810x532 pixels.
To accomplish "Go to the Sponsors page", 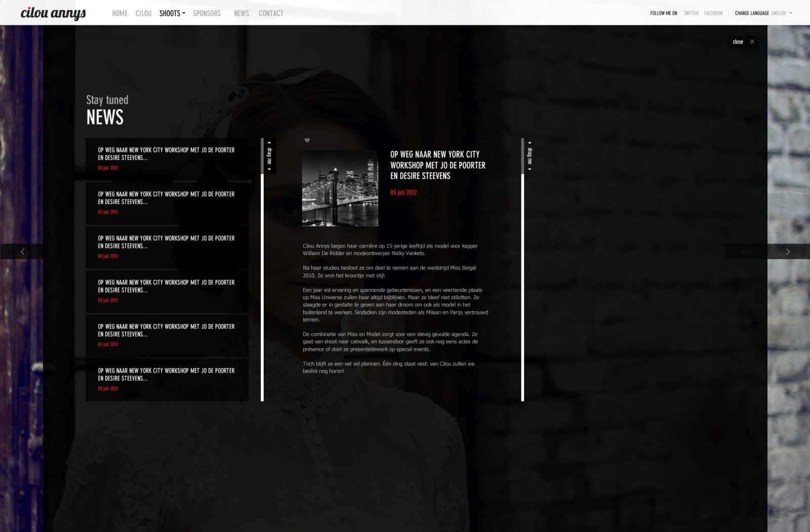I will click(207, 13).
